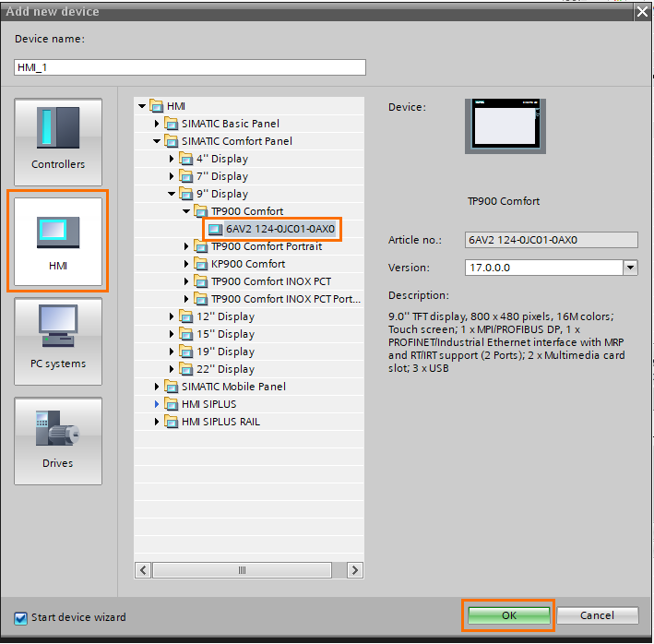Collapse the root HMI tree node
654x644 pixels.
coord(142,106)
